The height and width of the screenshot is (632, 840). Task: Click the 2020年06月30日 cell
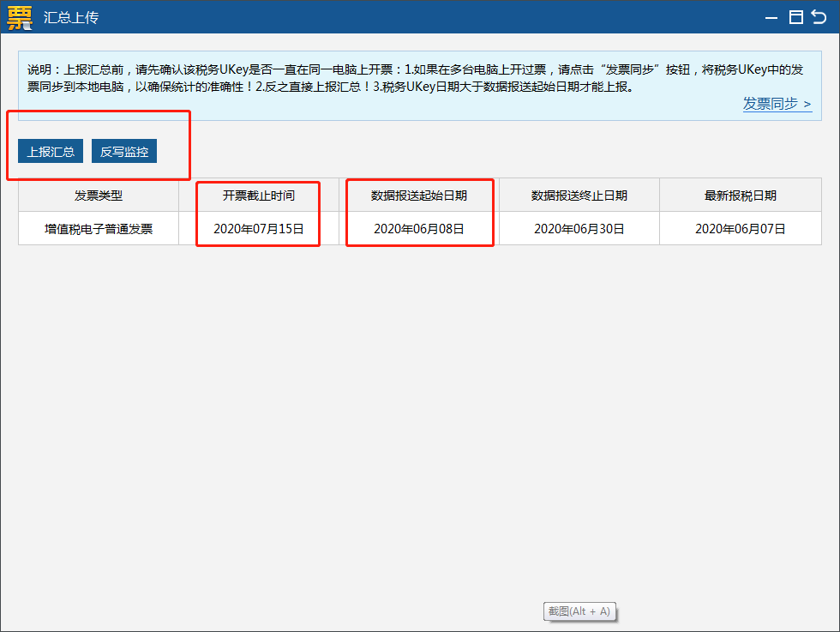[x=579, y=229]
